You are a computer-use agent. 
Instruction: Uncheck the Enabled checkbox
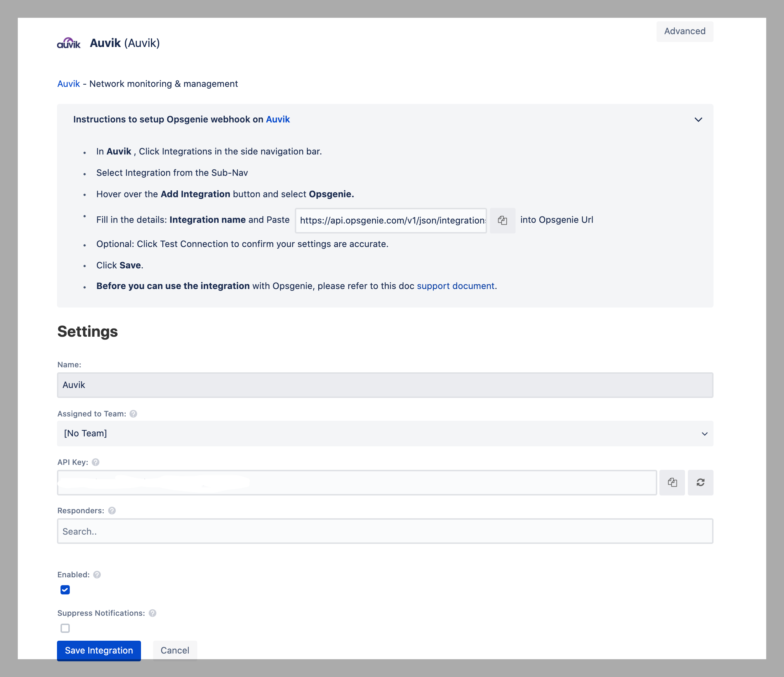[65, 590]
